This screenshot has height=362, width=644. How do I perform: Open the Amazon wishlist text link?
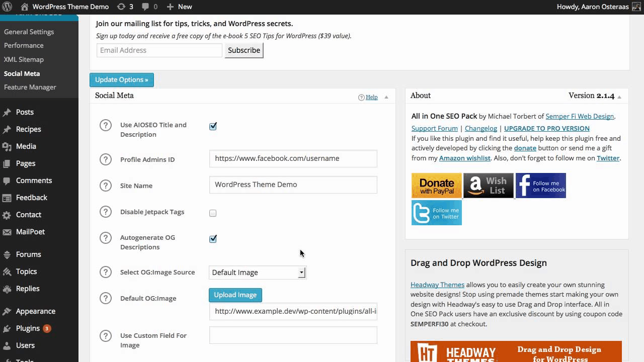[465, 158]
